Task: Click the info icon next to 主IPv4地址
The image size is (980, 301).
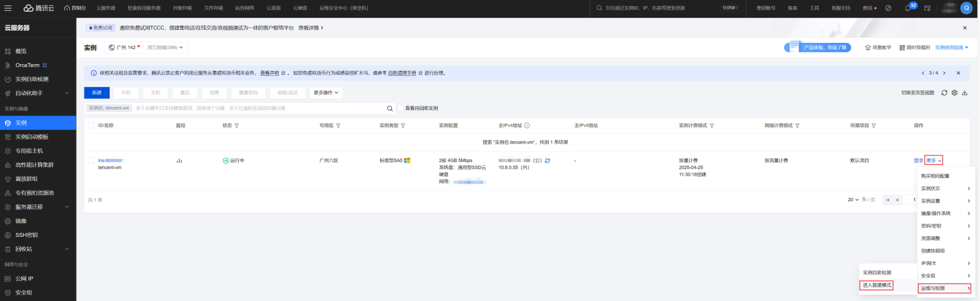Action: [527, 125]
